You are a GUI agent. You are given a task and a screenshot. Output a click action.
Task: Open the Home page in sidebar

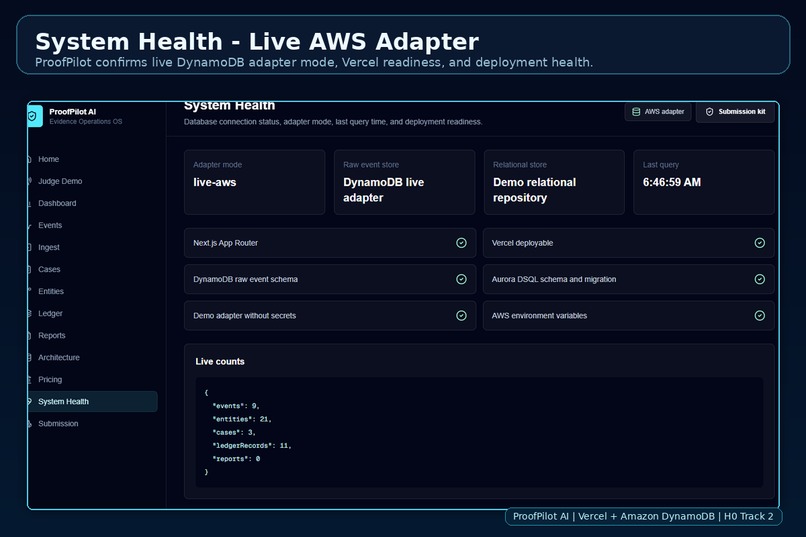(x=48, y=159)
